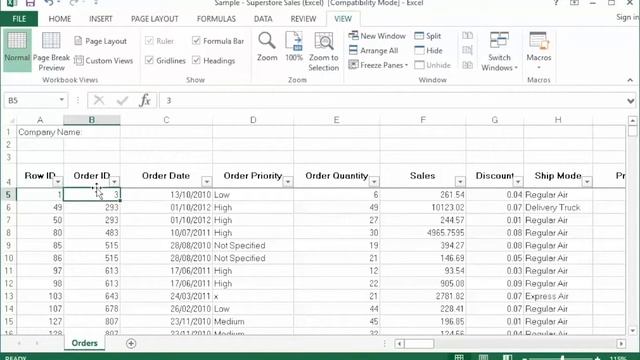Split the worksheet window
This screenshot has width=640, height=360.
[427, 36]
